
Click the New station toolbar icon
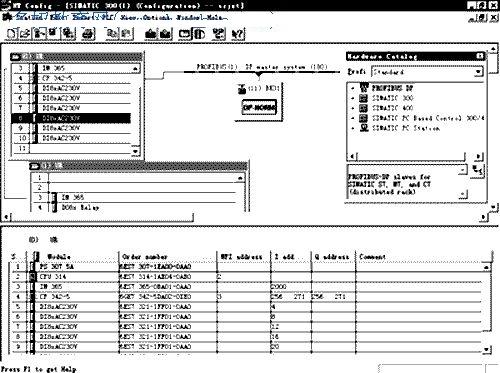pos(11,34)
